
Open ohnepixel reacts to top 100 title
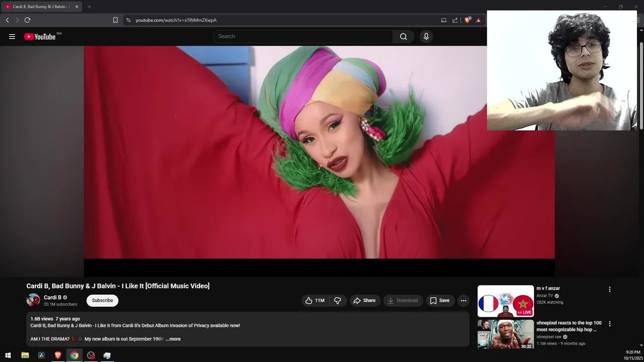pyautogui.click(x=569, y=326)
